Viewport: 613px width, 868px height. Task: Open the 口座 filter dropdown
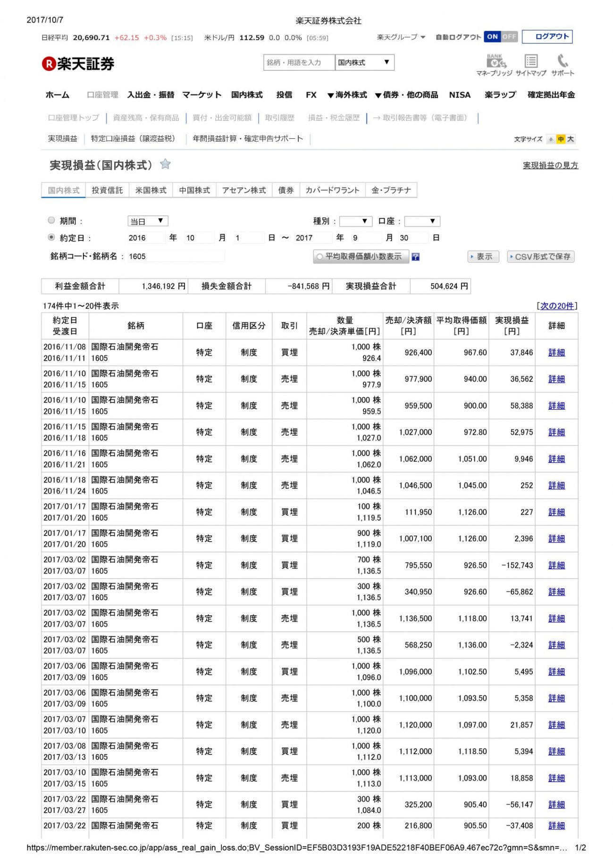422,221
